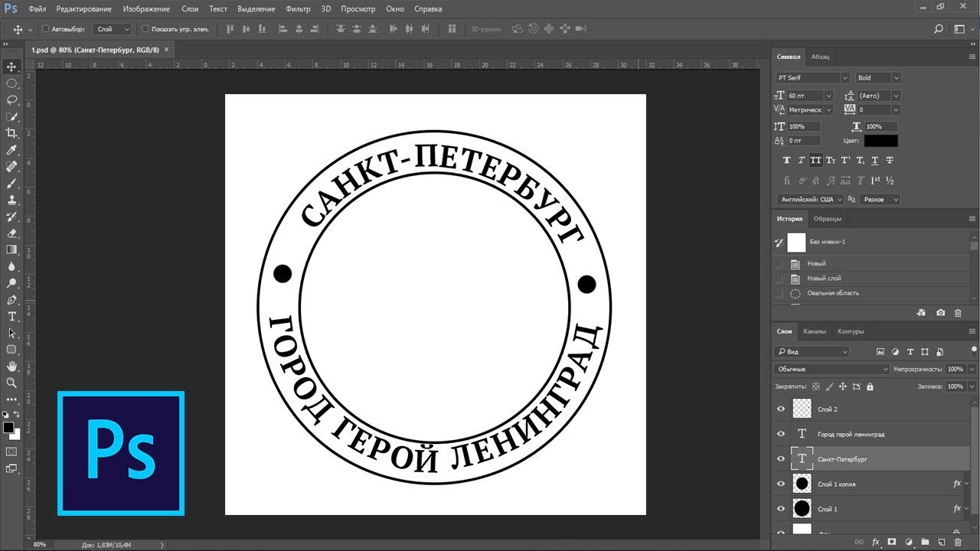Select the History Brush tool in the toolbar

(11, 217)
